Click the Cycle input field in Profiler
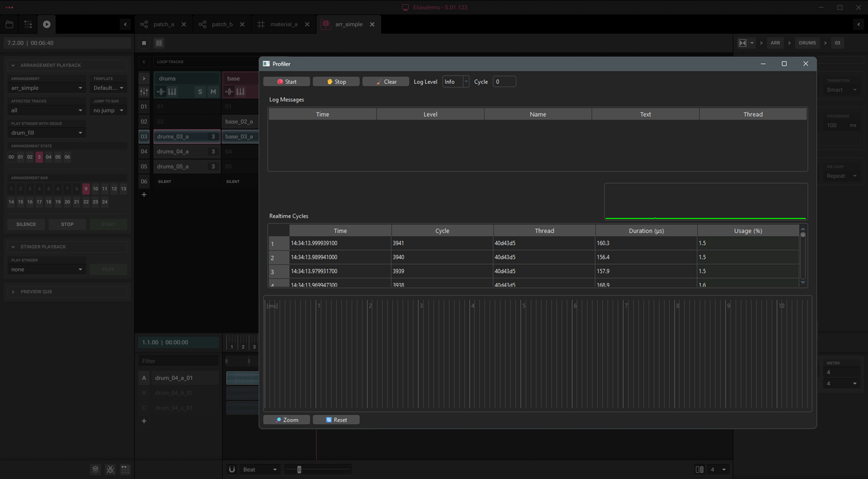The image size is (868, 479). pos(504,82)
